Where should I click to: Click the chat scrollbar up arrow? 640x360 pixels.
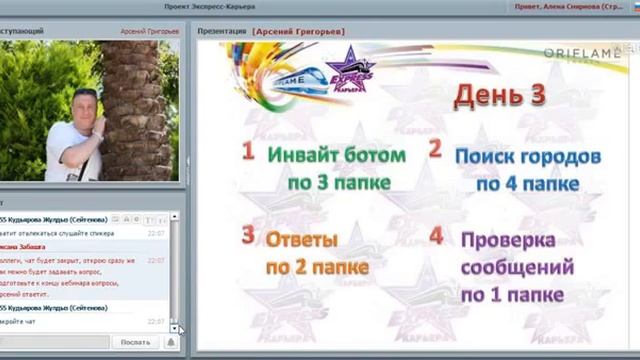174,216
